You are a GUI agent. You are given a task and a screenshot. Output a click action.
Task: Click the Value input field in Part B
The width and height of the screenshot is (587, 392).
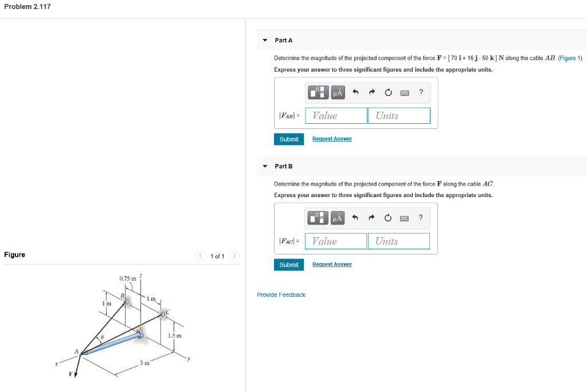pos(335,241)
